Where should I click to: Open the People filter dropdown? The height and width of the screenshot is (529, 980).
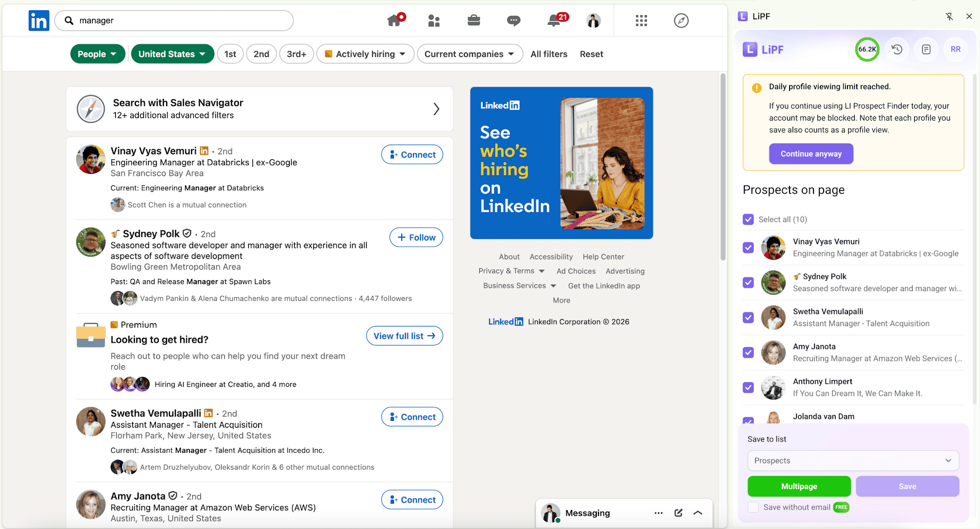tap(97, 54)
